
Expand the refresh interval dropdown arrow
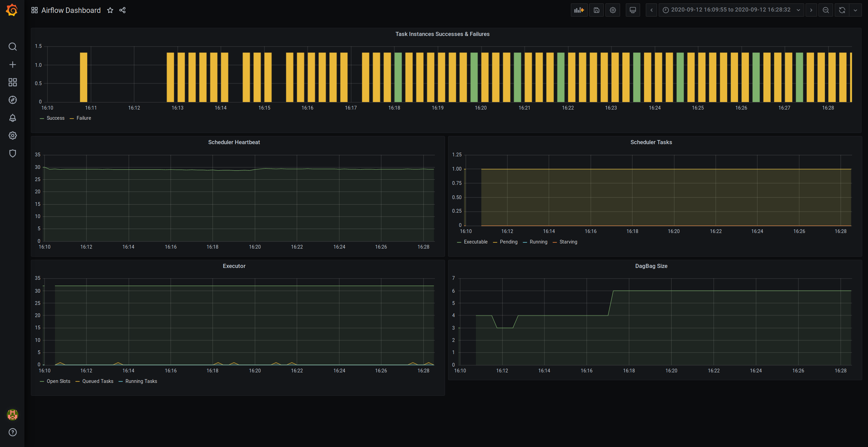pyautogui.click(x=855, y=10)
